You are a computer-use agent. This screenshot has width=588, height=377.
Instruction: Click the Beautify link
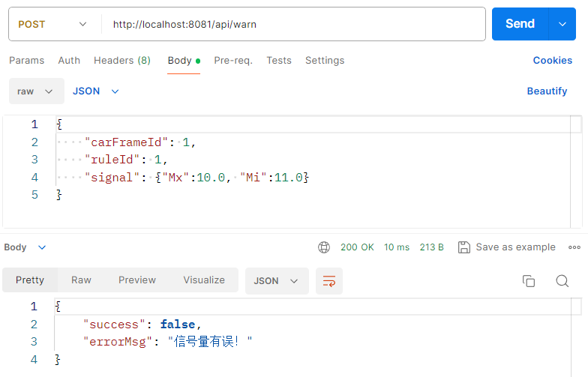coord(547,91)
